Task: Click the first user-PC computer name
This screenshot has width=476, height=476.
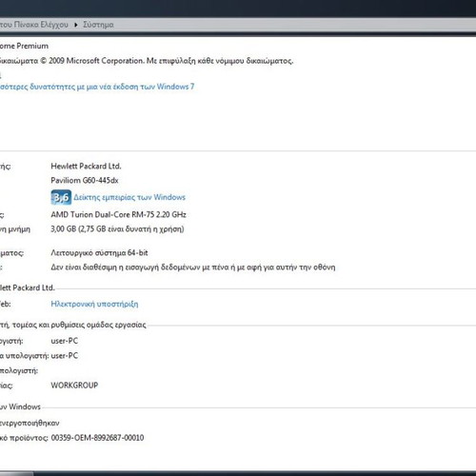Action: [x=65, y=341]
